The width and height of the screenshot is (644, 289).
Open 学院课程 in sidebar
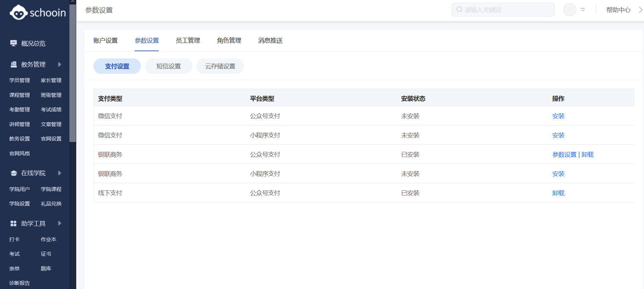(51, 189)
